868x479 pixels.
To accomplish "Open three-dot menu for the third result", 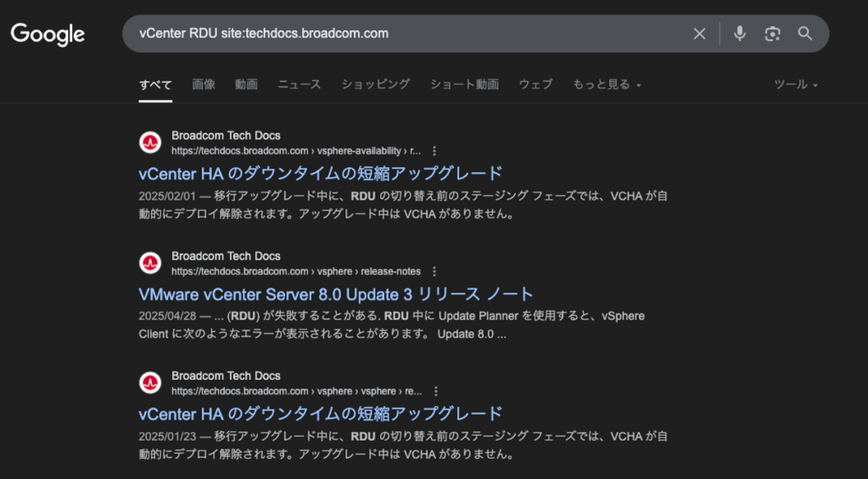I will coord(435,391).
